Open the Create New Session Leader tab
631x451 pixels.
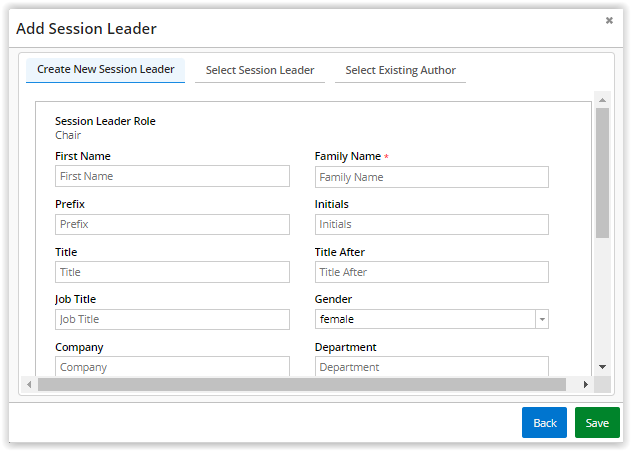coord(105,70)
